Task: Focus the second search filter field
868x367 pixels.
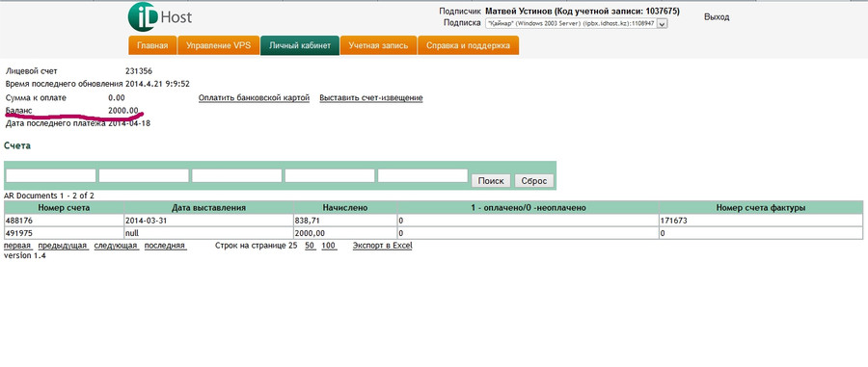Action: point(144,175)
